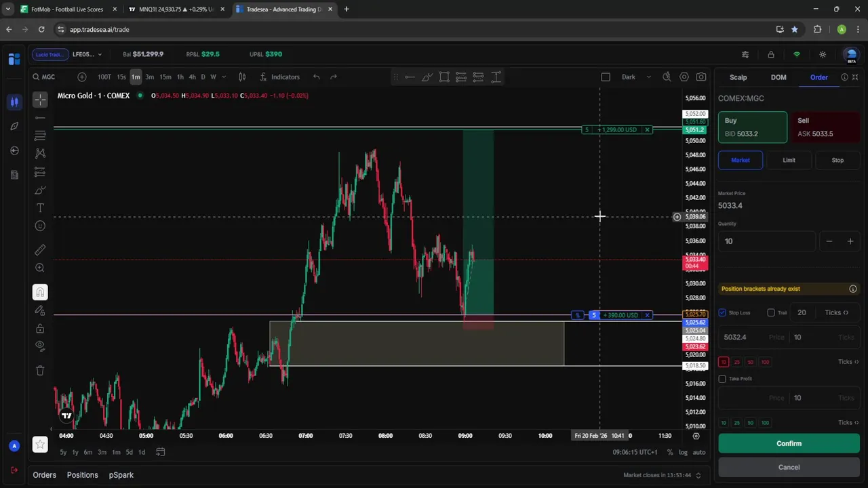The image size is (868, 488).
Task: Choose Stop order type
Action: tap(837, 160)
